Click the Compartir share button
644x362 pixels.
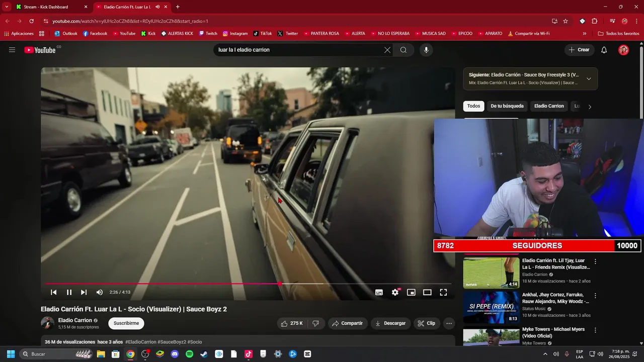tap(348, 323)
